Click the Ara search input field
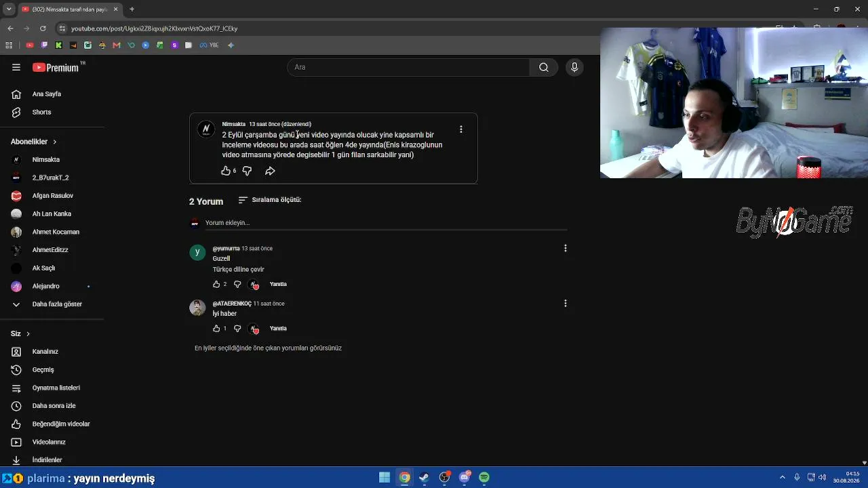This screenshot has width=868, height=488. pyautogui.click(x=408, y=67)
